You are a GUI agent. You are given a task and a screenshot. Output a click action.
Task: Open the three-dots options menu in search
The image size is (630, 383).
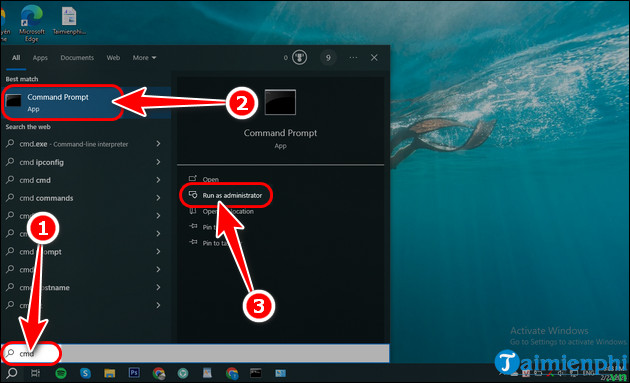(353, 57)
